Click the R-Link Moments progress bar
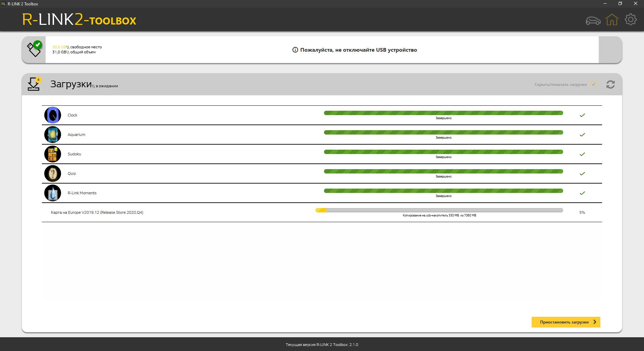The height and width of the screenshot is (351, 644). 443,191
